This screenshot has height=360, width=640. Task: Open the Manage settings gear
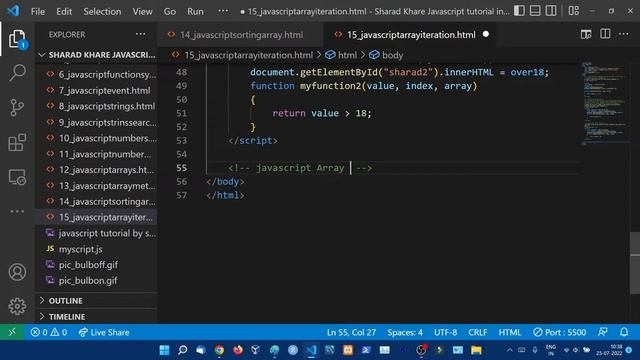tap(17, 306)
